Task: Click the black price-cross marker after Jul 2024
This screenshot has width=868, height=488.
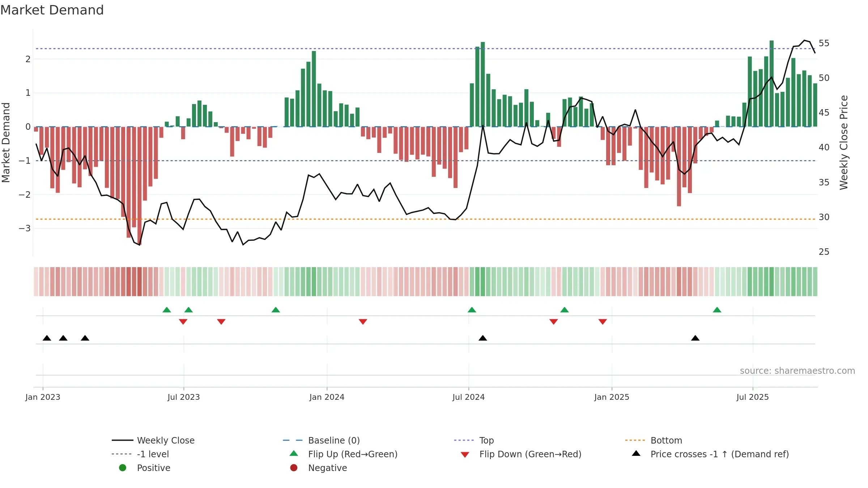Action: [483, 338]
